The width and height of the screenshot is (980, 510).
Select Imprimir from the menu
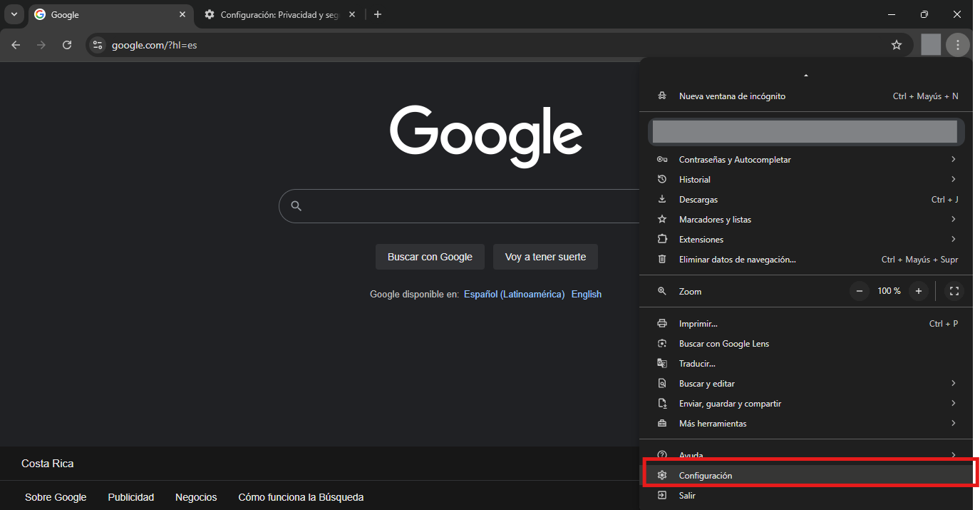click(x=806, y=324)
